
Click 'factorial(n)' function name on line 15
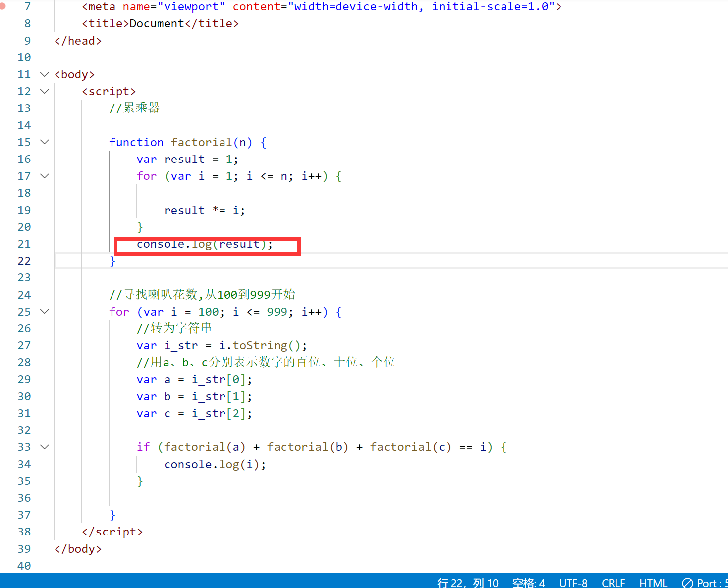[x=212, y=142]
